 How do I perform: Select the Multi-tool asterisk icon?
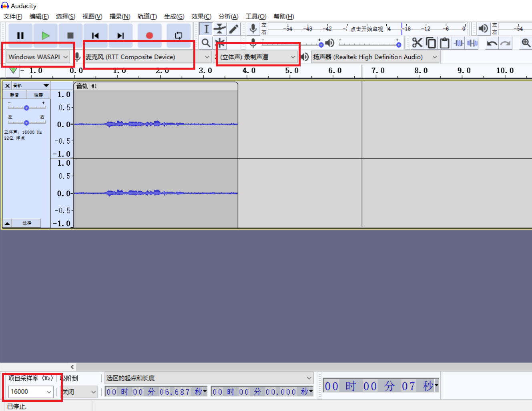coord(220,42)
